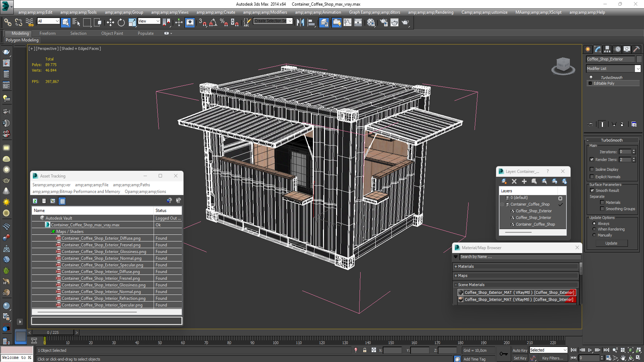Activate the Select Object tool

(x=66, y=22)
